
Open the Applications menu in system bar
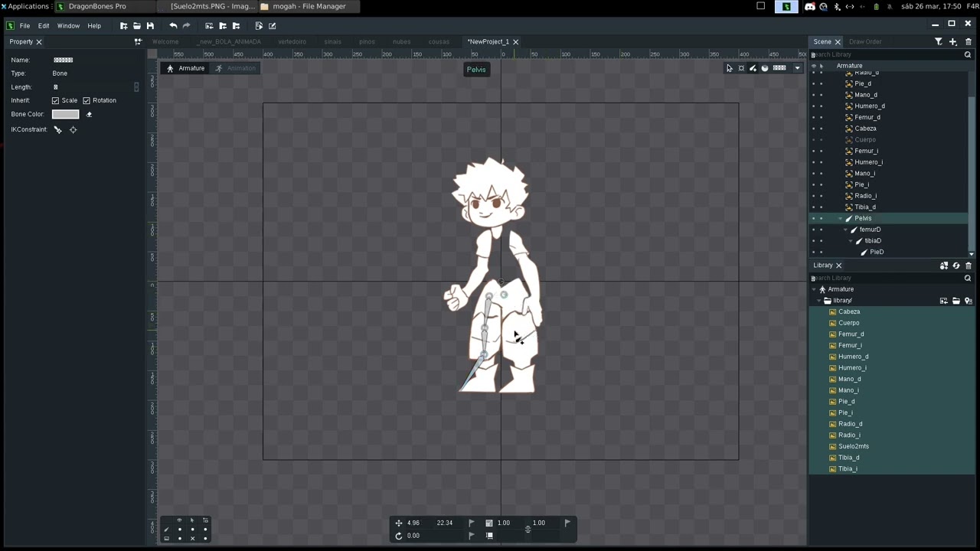pyautogui.click(x=25, y=6)
